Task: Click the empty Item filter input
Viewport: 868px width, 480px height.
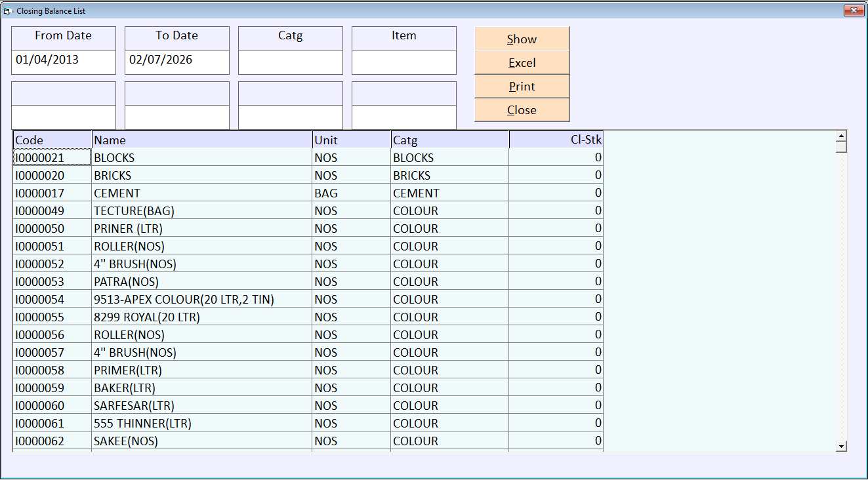Action: click(404, 62)
